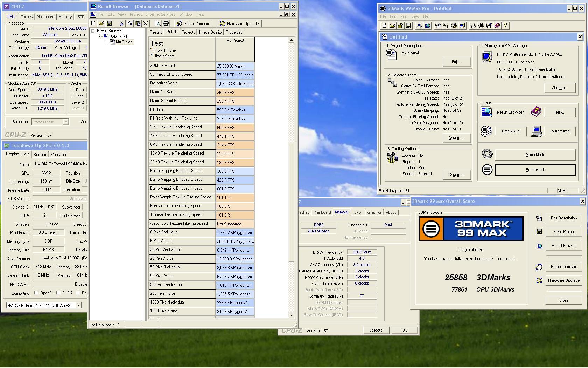This screenshot has width=588, height=368.
Task: Open Run menu in 3DMark 99 window
Action: (404, 16)
